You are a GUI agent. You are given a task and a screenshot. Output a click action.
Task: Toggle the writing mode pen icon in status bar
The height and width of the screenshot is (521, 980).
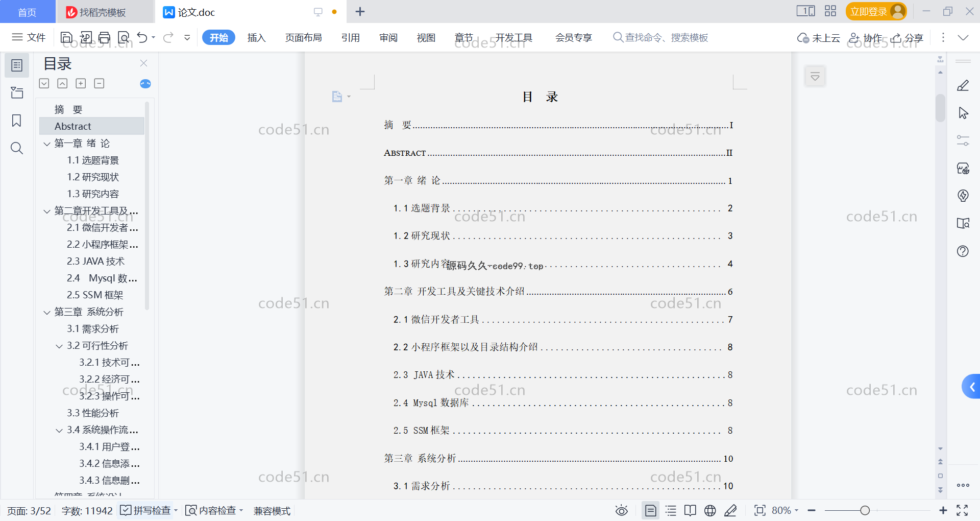coord(730,510)
